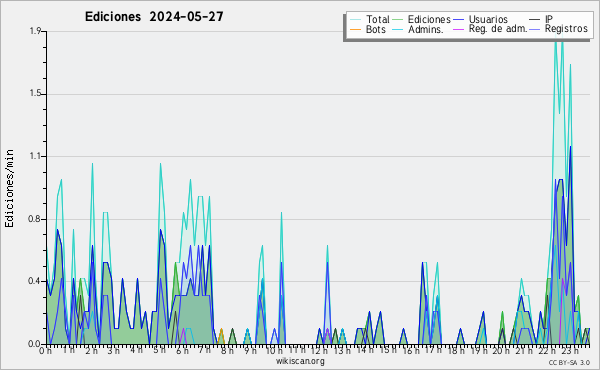Click the Ediciones/min axis label
The image size is (600, 370).
[9, 188]
